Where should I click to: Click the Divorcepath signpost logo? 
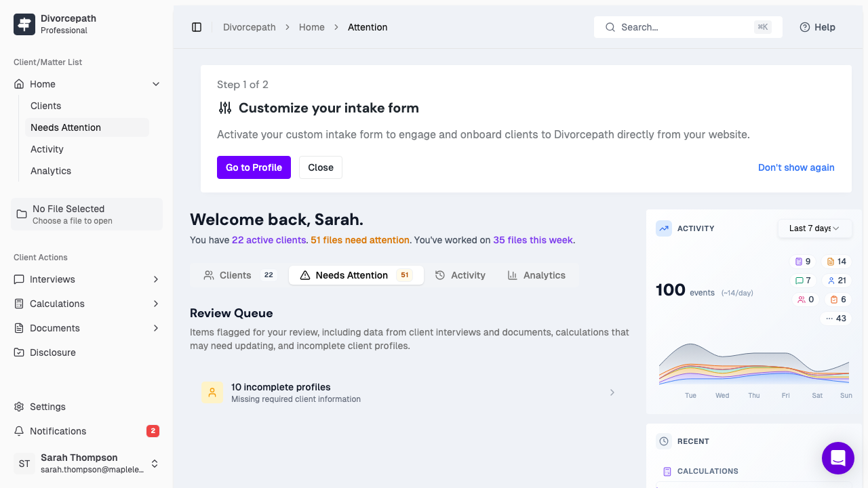click(24, 24)
